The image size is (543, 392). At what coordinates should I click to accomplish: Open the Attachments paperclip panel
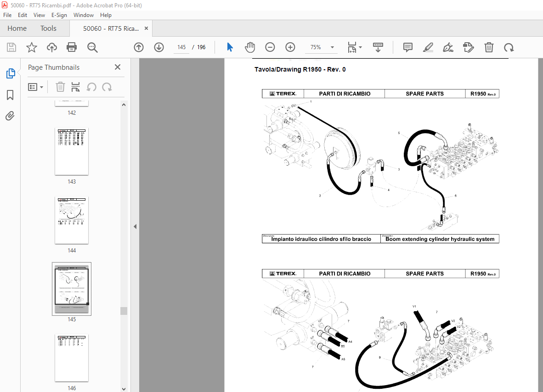click(x=10, y=116)
